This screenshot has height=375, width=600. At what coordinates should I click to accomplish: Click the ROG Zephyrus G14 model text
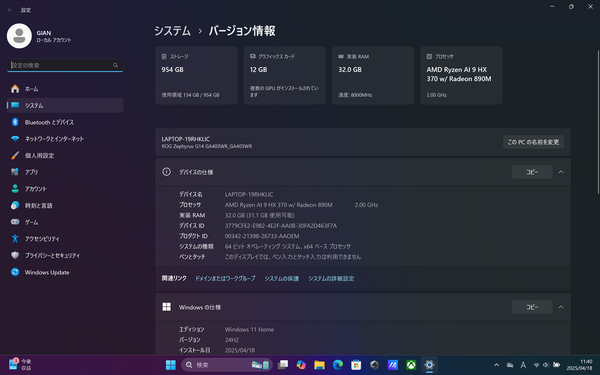tap(207, 146)
